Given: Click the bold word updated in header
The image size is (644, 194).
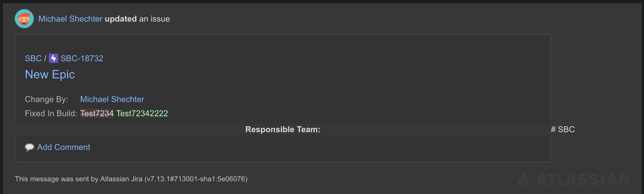Looking at the screenshot, I should [121, 19].
